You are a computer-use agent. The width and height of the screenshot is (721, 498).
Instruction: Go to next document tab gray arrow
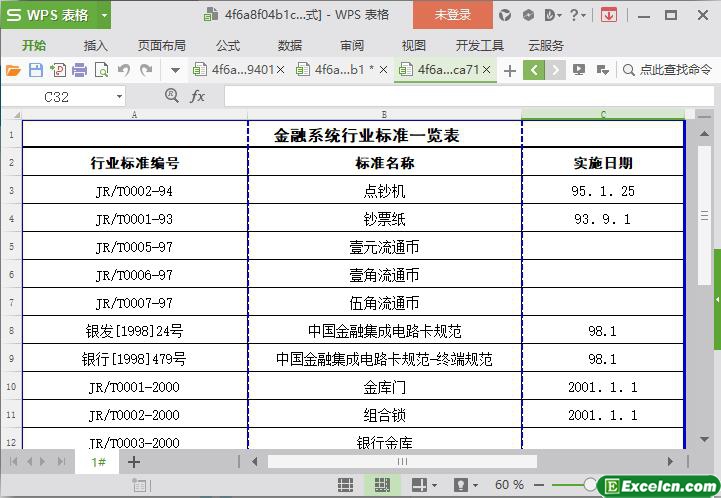pos(555,70)
